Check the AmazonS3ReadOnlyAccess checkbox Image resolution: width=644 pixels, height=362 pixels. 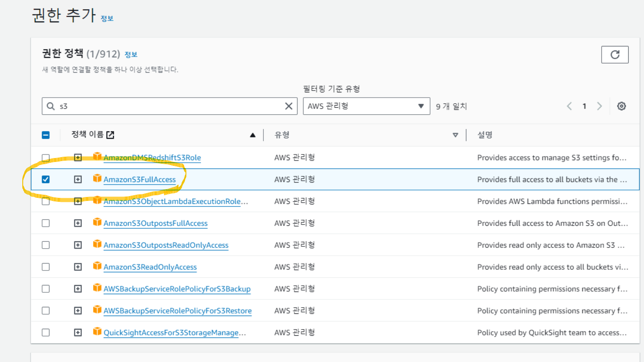45,267
